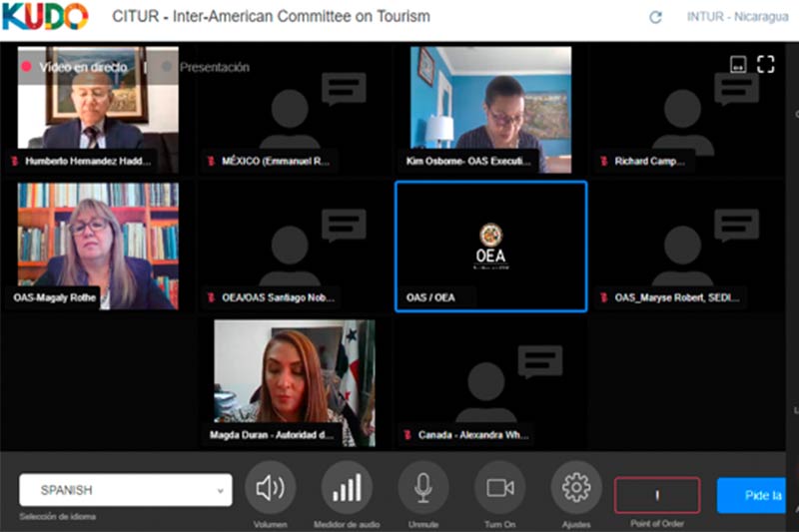
Task: Select Magda Duran - Autoridad video tile
Action: click(295, 383)
